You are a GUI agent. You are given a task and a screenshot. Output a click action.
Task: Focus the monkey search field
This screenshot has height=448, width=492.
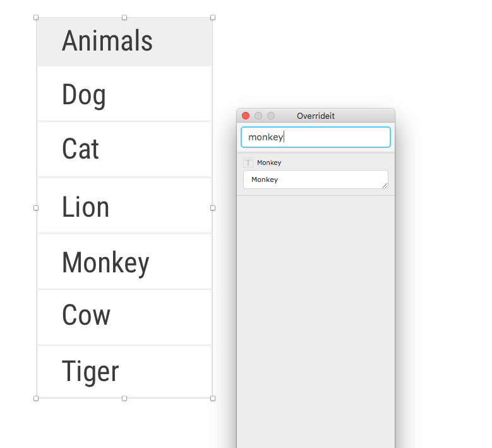[x=316, y=137]
